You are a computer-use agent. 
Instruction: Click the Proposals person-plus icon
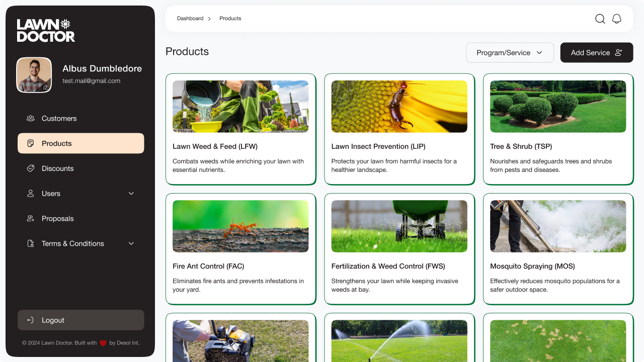31,219
